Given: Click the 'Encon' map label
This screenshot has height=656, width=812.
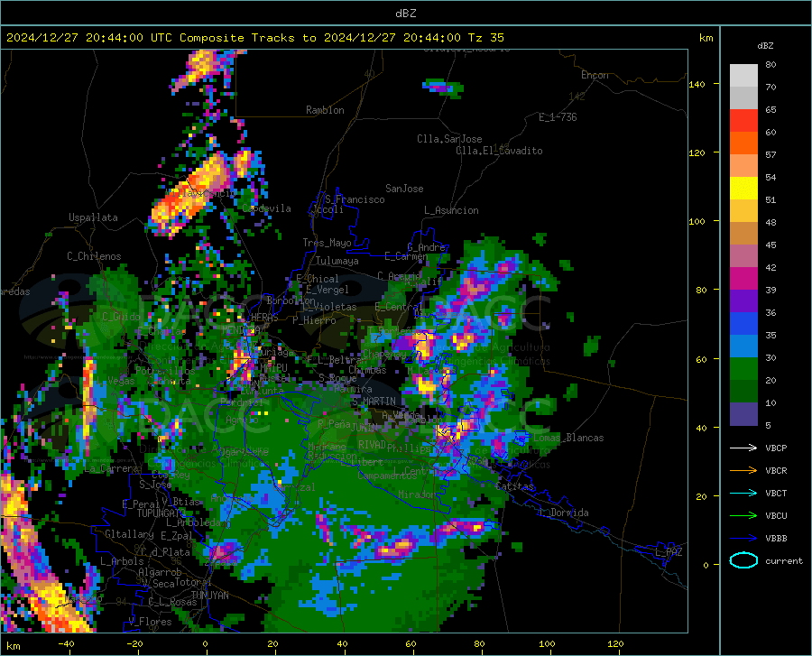Looking at the screenshot, I should pos(595,75).
